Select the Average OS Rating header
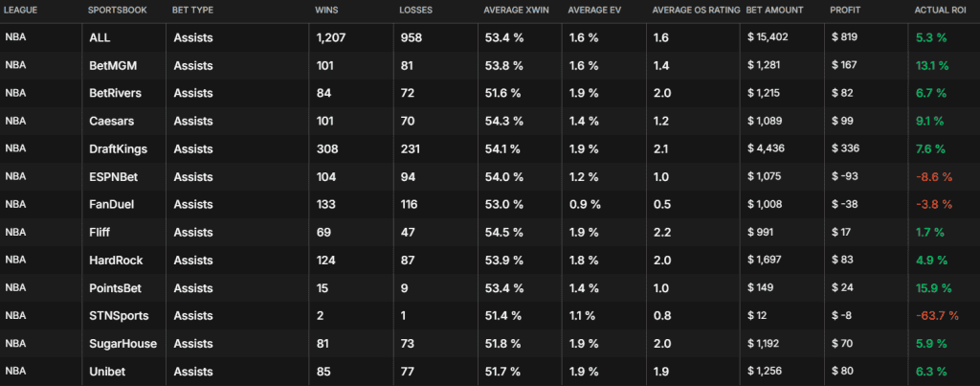The height and width of the screenshot is (386, 980). coord(696,11)
